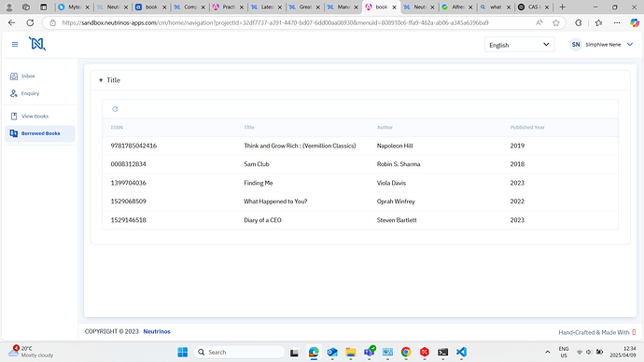This screenshot has height=362, width=644.
Task: Click author Steven Bartlett
Action: pyautogui.click(x=397, y=220)
